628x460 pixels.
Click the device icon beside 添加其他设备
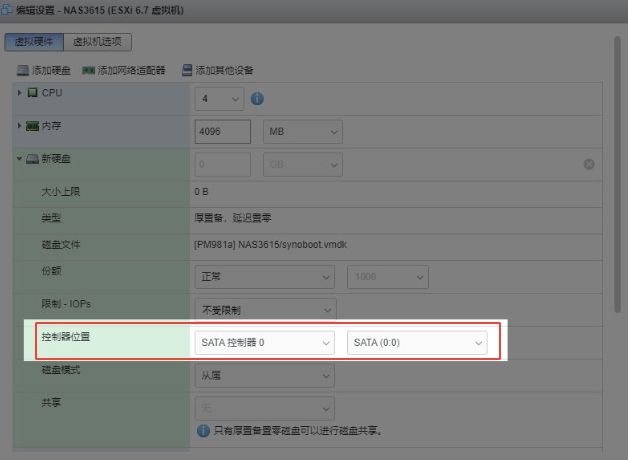coord(187,70)
